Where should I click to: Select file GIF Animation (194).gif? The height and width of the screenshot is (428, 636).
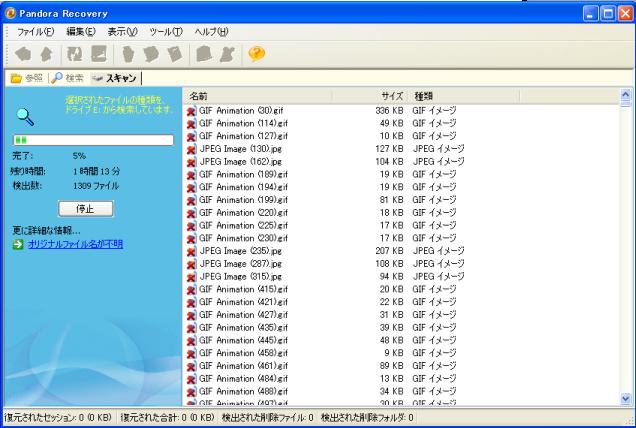point(243,187)
